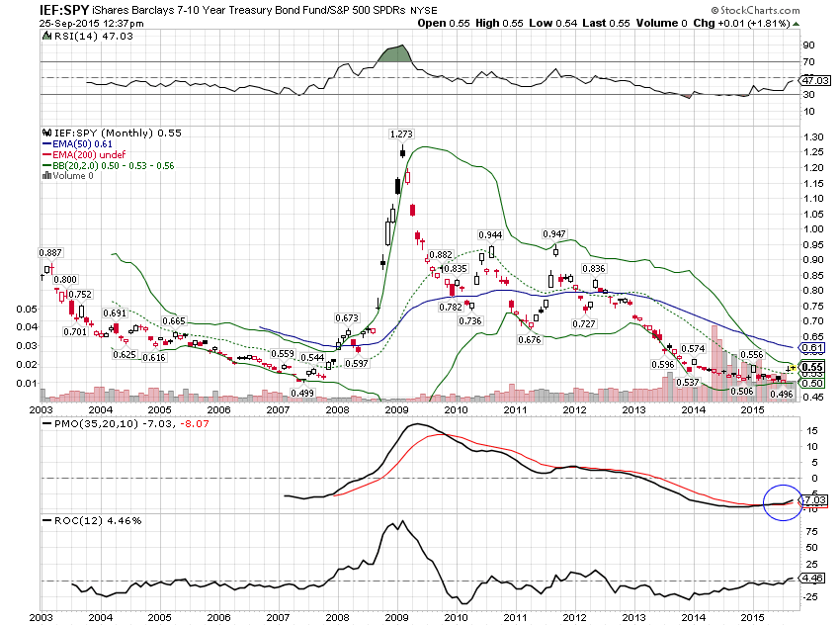Click the 0.574 price label
This screenshot has height=626, width=840.
click(x=693, y=348)
